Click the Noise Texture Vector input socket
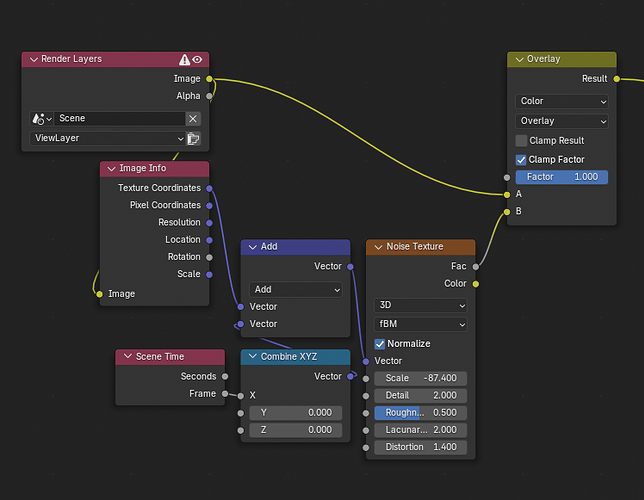644x500 pixels. pyautogui.click(x=366, y=362)
